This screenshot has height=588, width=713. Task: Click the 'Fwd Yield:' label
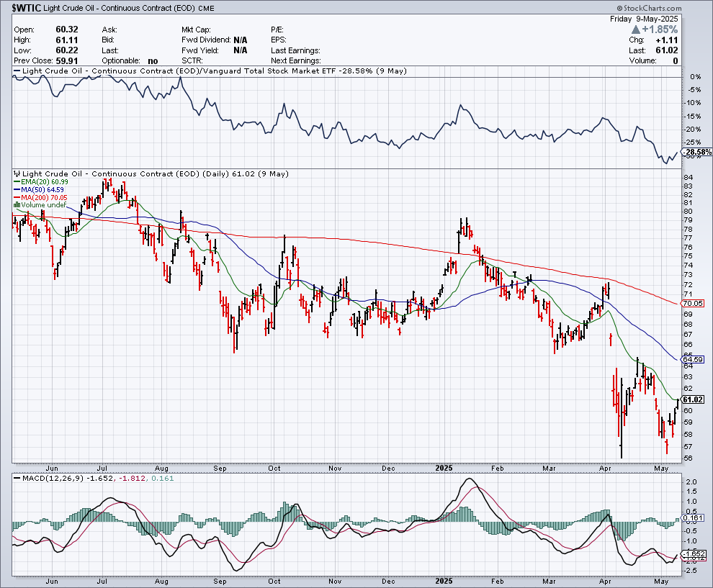pos(200,50)
